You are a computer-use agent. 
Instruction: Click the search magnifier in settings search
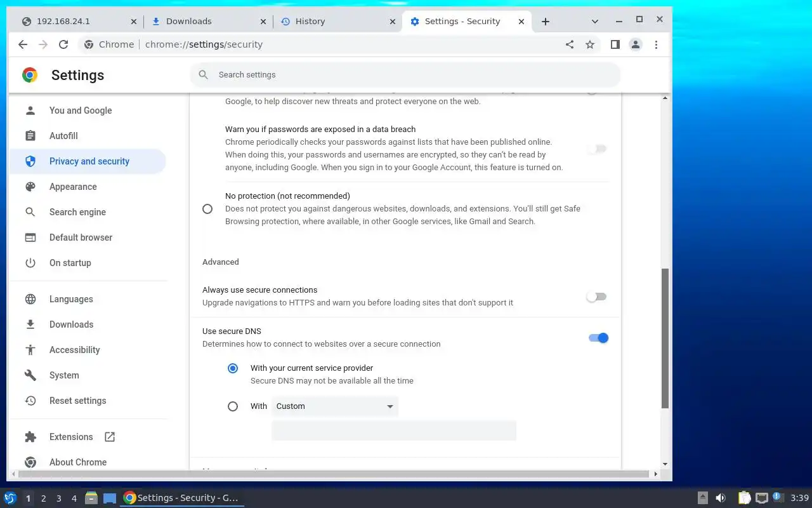(204, 75)
